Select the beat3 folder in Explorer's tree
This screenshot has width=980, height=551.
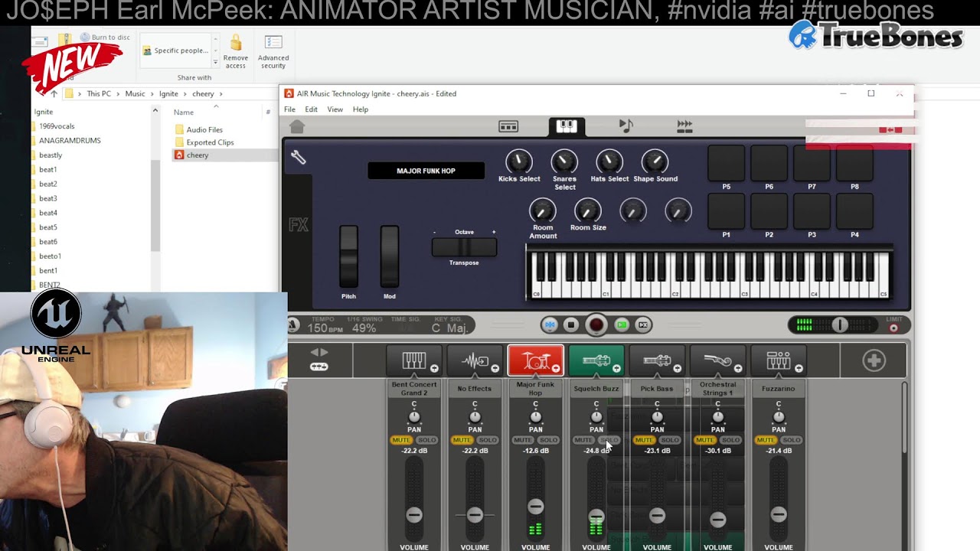point(48,199)
